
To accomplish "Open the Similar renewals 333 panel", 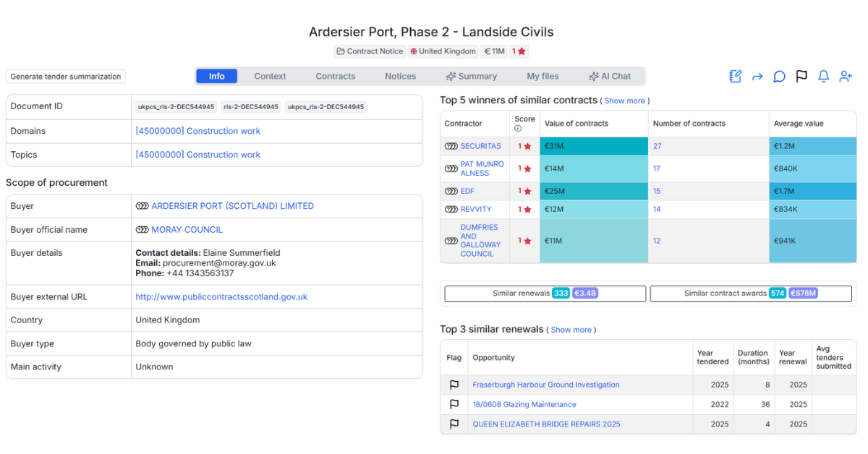I will click(545, 294).
